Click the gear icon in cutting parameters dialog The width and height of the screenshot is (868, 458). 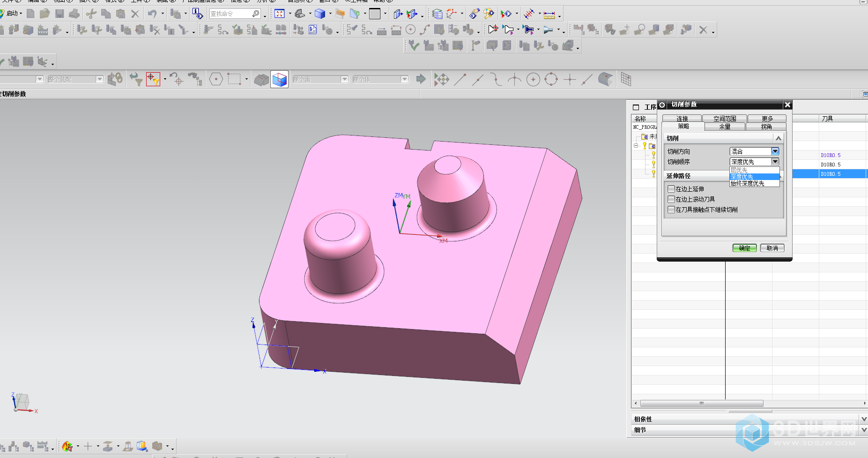point(662,105)
